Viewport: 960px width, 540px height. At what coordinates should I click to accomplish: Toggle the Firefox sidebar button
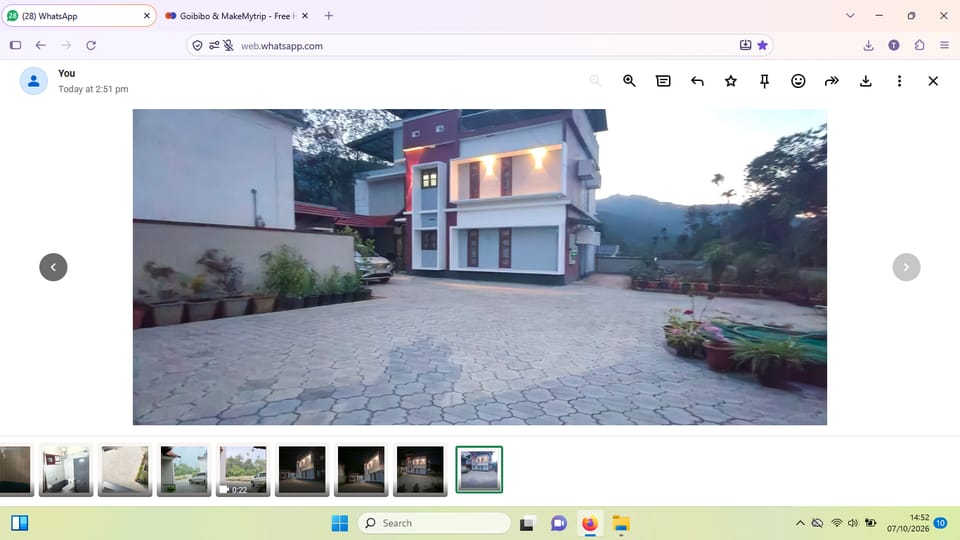pyautogui.click(x=16, y=45)
